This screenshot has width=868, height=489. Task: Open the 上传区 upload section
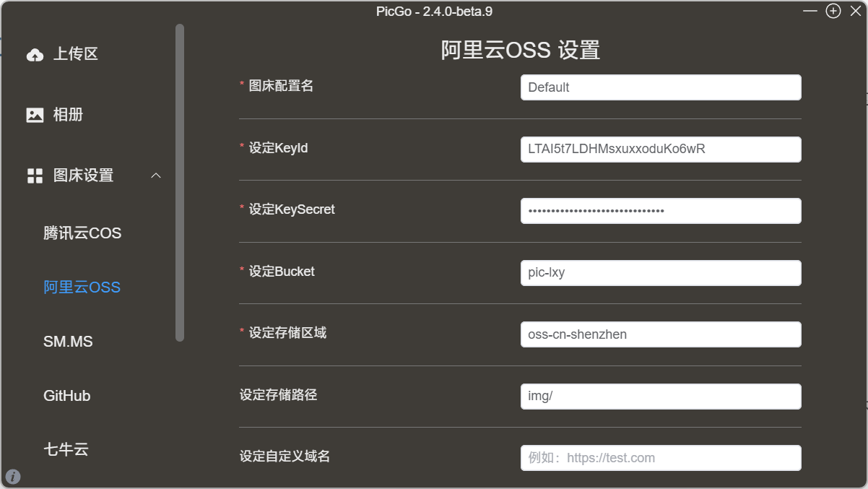click(75, 54)
